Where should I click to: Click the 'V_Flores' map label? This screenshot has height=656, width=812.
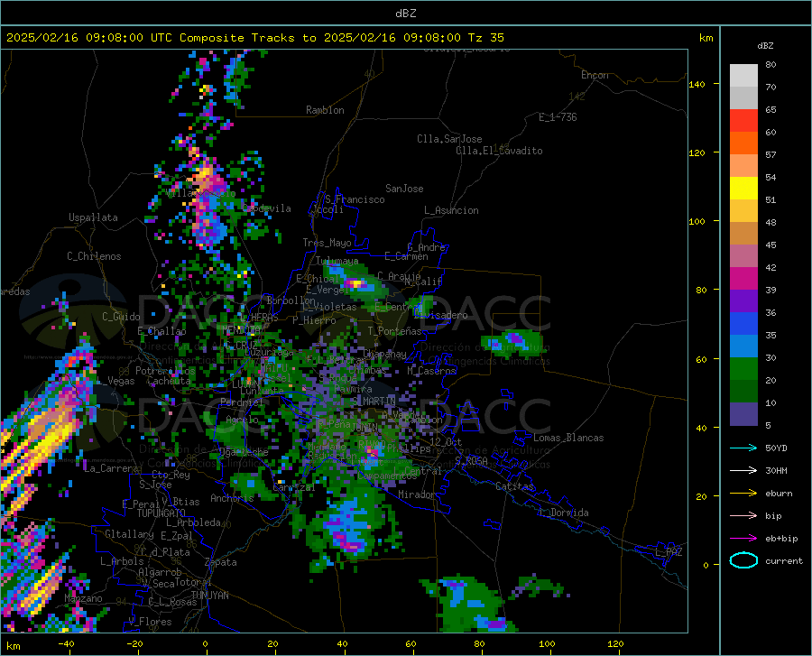150,622
